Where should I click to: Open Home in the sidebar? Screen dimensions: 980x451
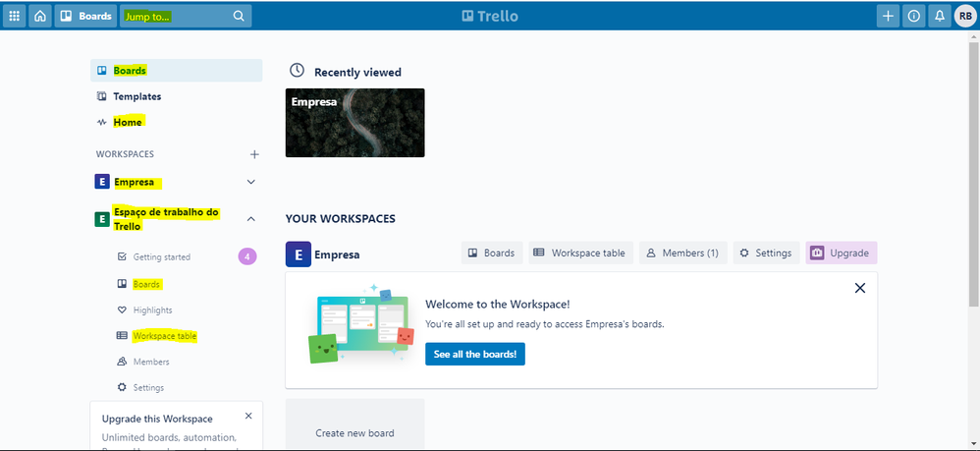pos(176,122)
